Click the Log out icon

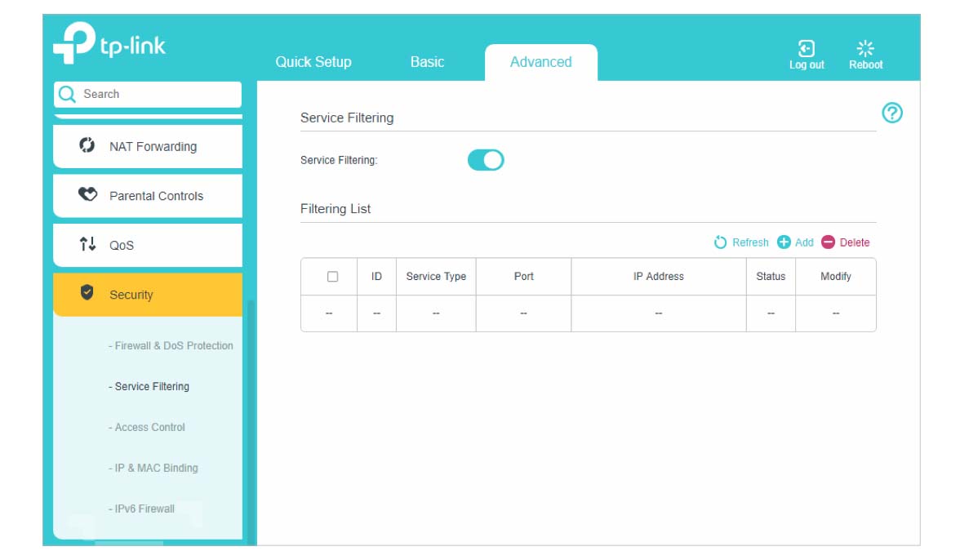click(x=806, y=48)
